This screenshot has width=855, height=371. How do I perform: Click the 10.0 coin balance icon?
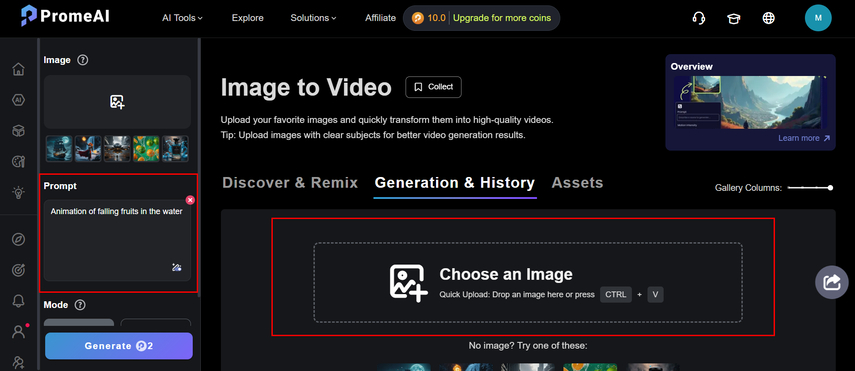(x=418, y=18)
